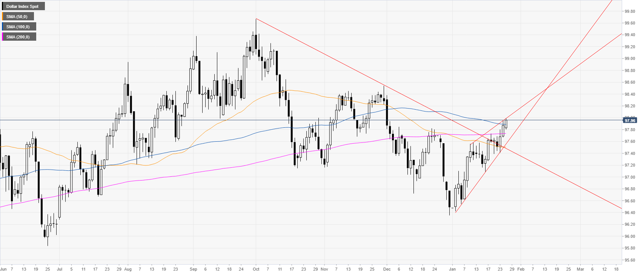Click the 97.60 price axis label
Image resolution: width=644 pixels, height=274 pixels.
pos(630,142)
